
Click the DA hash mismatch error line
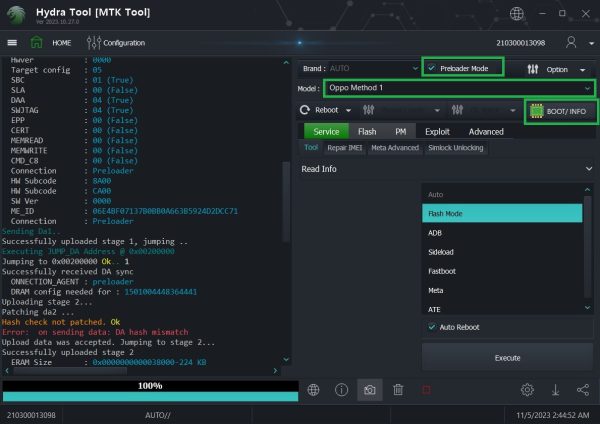[95, 332]
